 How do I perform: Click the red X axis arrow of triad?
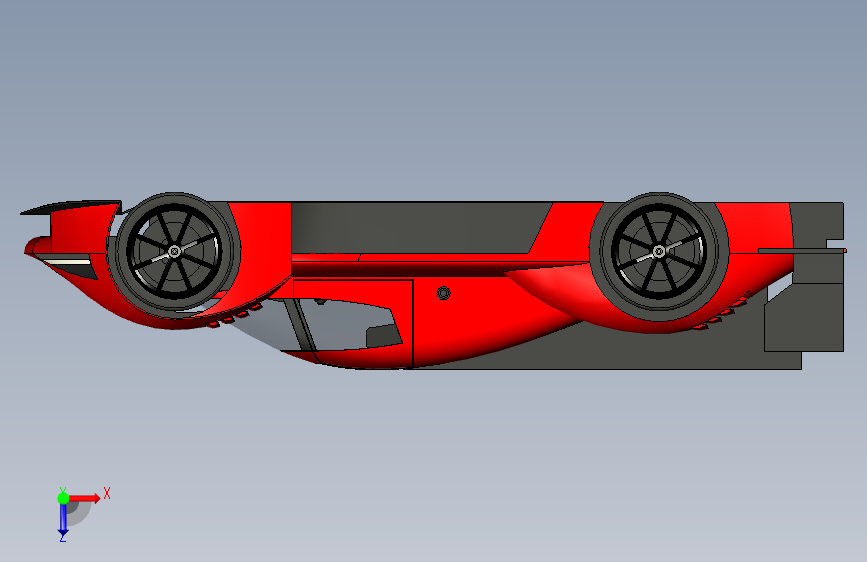84,498
